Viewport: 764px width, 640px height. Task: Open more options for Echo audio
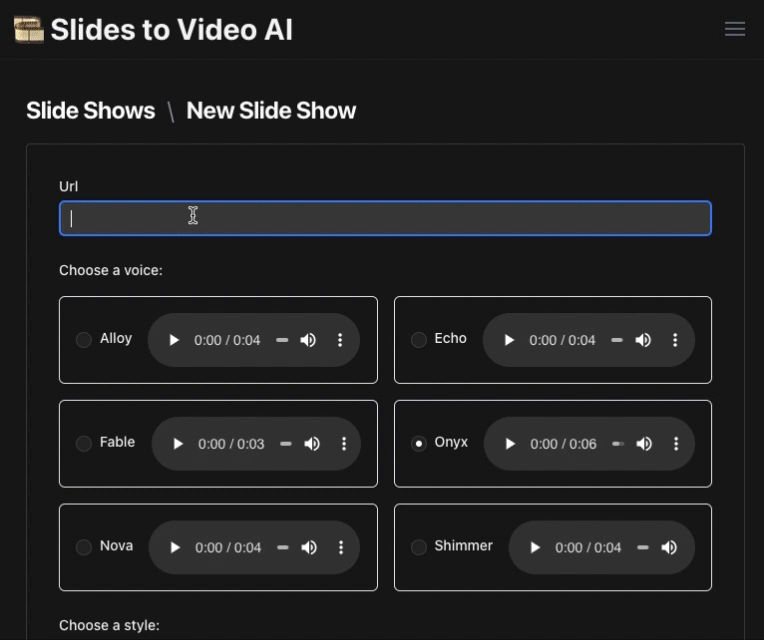(x=675, y=340)
